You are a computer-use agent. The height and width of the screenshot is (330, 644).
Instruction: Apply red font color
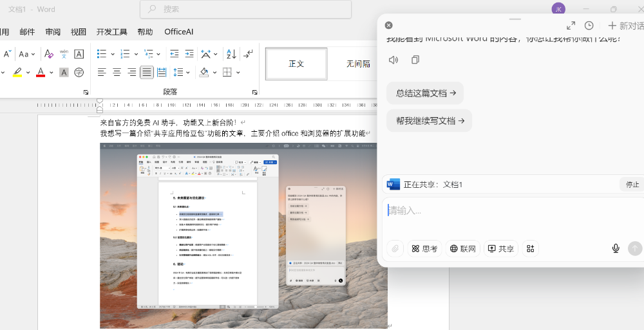tap(40, 73)
